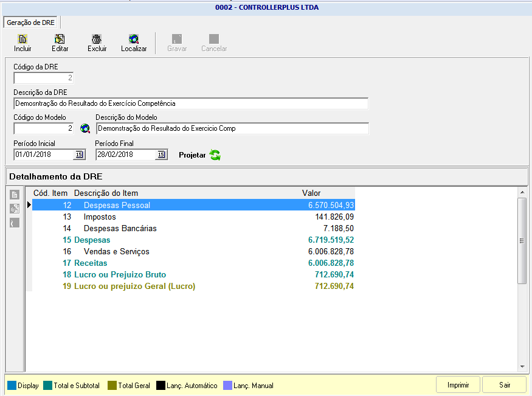The width and height of the screenshot is (532, 396).
Task: Click the 0002 - CONTROLLERPLUS LTDA title
Action: pyautogui.click(x=267, y=7)
